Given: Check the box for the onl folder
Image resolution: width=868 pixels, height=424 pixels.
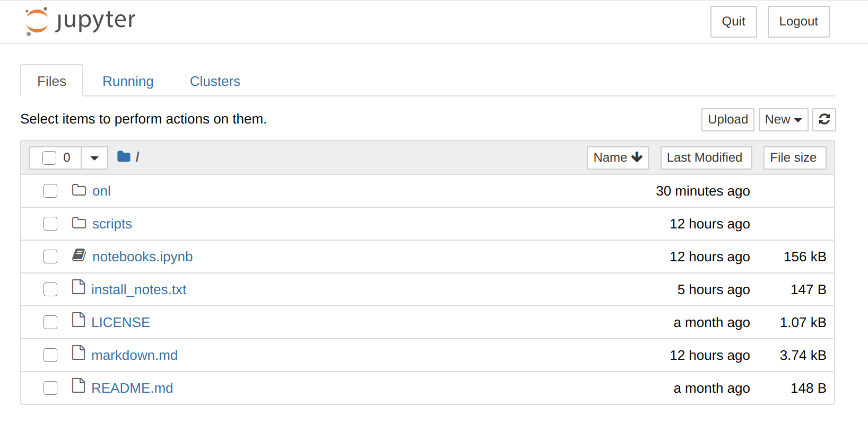Looking at the screenshot, I should 50,191.
